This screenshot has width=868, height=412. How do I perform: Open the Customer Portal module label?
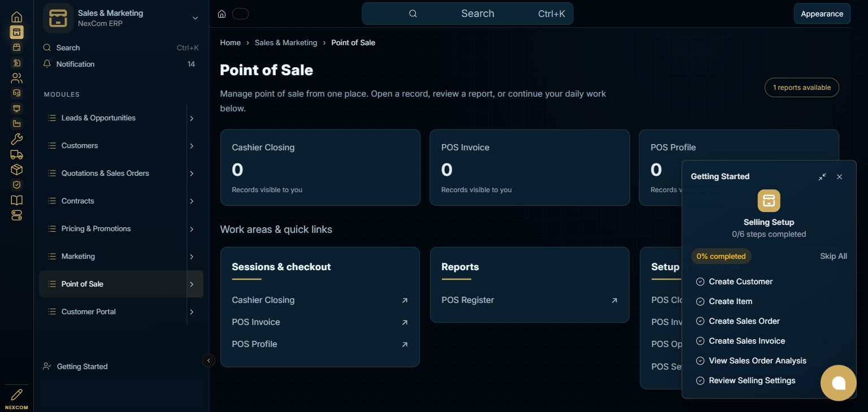tap(89, 312)
